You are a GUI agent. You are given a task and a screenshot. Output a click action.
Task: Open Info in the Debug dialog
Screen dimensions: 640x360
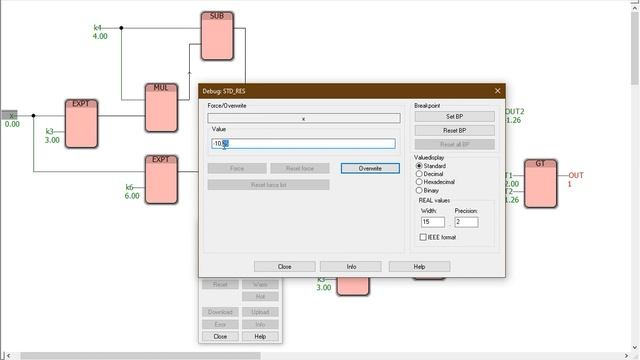[351, 267]
